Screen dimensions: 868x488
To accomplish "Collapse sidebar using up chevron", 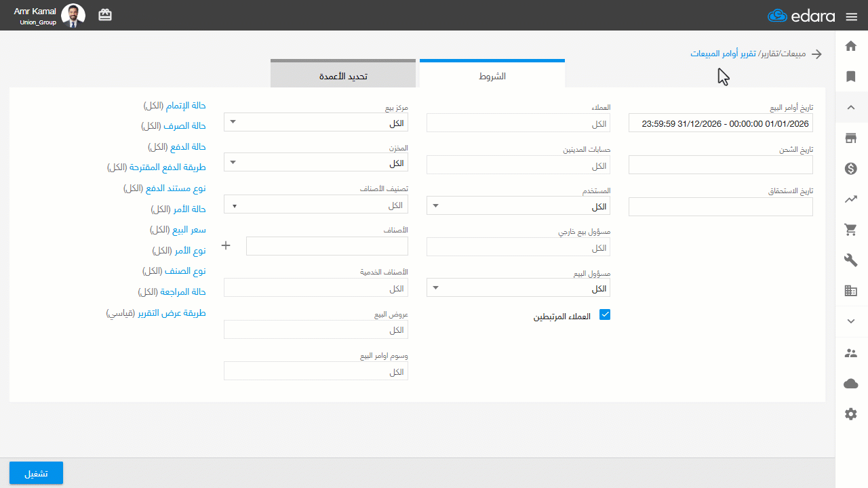I will (851, 107).
